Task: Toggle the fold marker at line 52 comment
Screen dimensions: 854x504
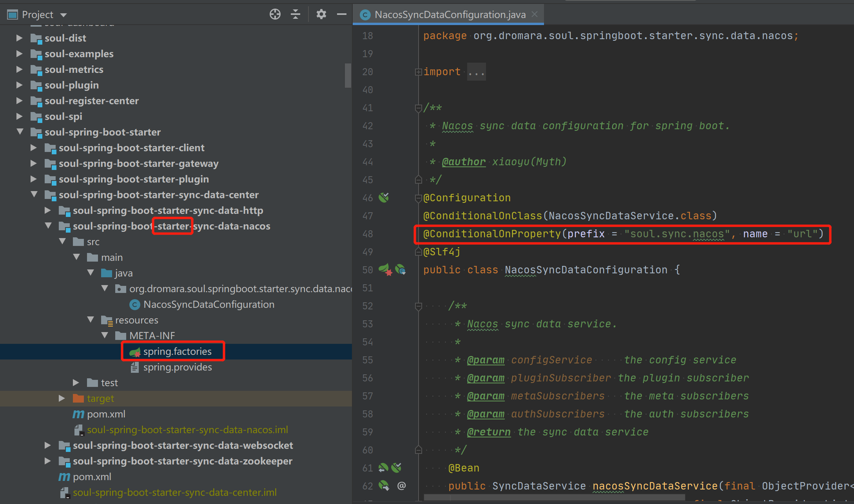Action: click(418, 306)
